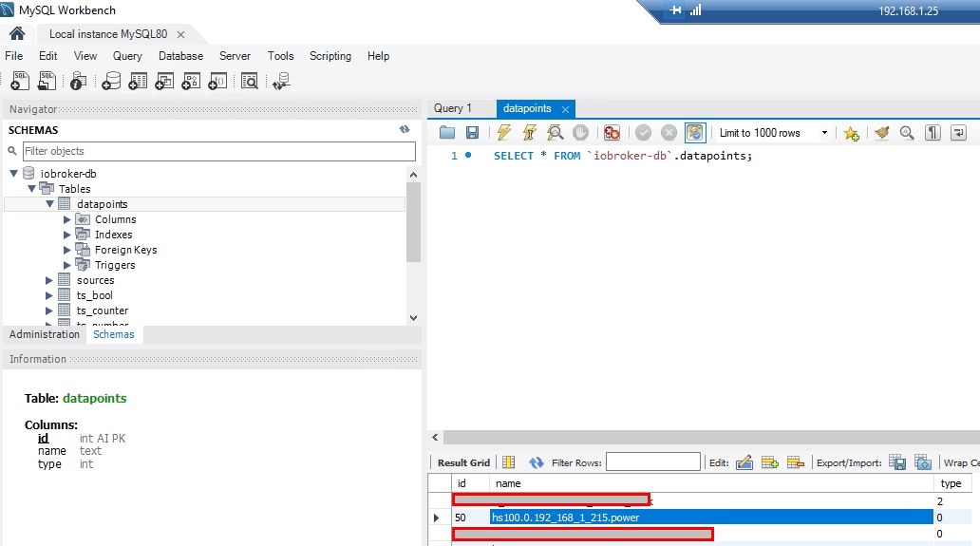Run Explain on the current statement
The image size is (980, 546).
(555, 132)
